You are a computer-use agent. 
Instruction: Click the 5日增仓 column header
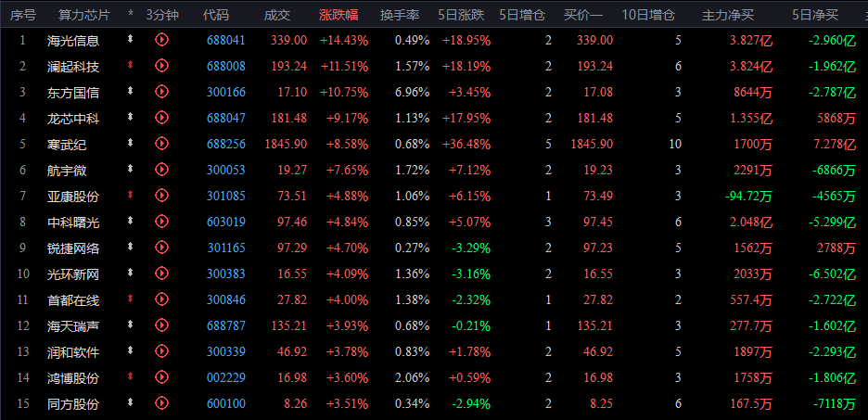coord(522,15)
